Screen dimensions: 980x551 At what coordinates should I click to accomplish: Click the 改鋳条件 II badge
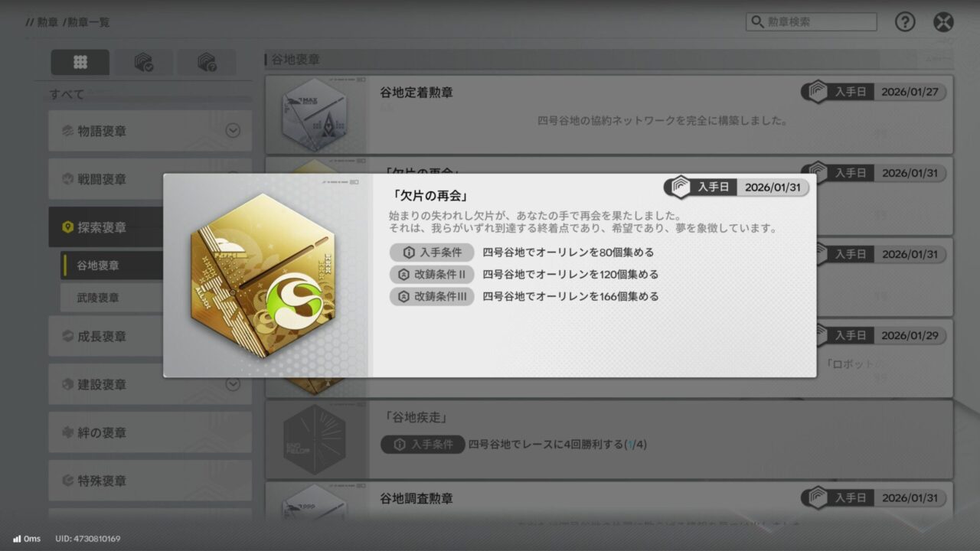[432, 275]
